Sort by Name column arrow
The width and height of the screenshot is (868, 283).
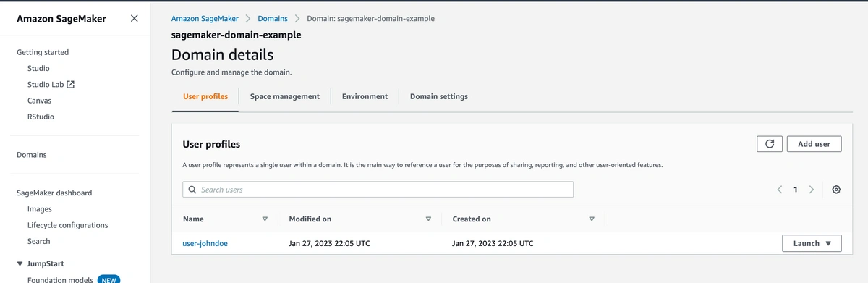[265, 219]
